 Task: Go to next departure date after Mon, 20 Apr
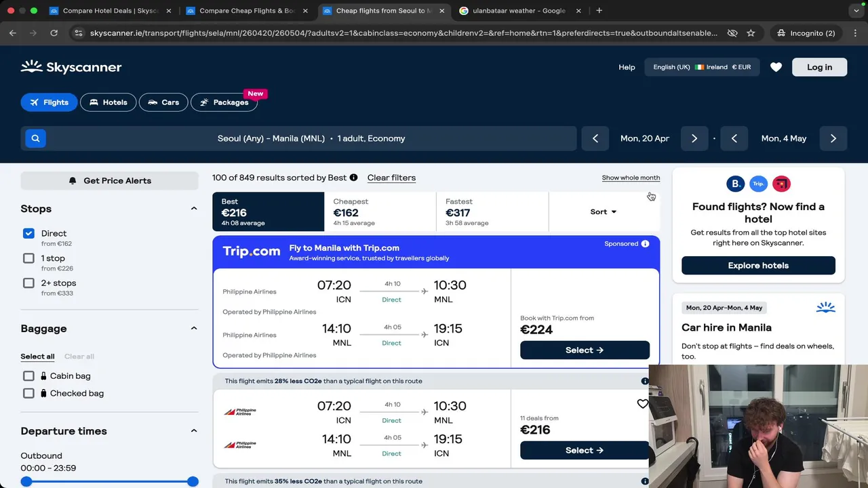click(x=694, y=138)
